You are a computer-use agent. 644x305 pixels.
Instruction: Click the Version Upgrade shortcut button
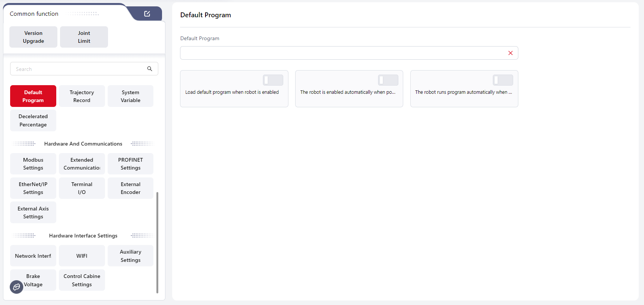[33, 37]
